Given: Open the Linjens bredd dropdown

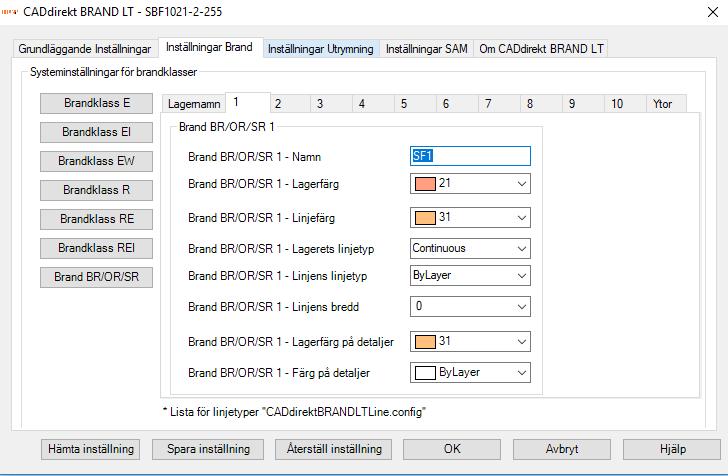Looking at the screenshot, I should tap(470, 306).
